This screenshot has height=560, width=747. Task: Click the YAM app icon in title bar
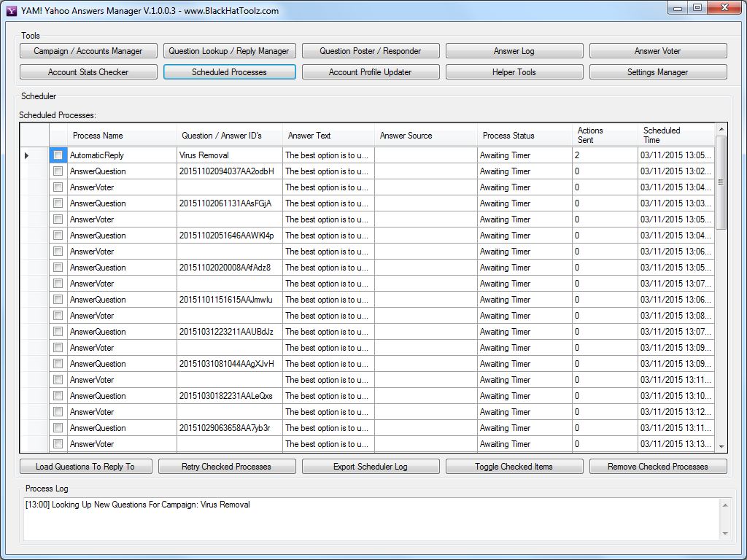[x=12, y=10]
